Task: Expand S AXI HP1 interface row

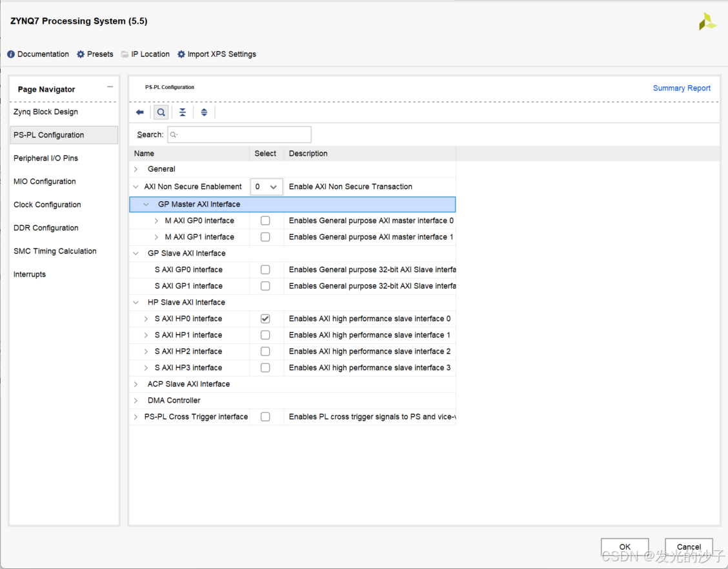Action: pos(147,335)
